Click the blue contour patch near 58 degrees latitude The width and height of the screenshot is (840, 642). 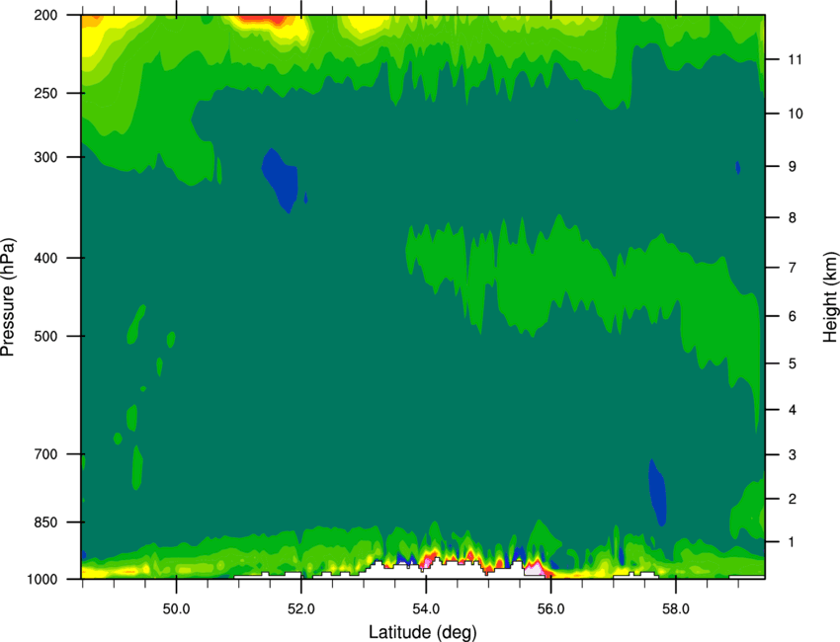657,493
